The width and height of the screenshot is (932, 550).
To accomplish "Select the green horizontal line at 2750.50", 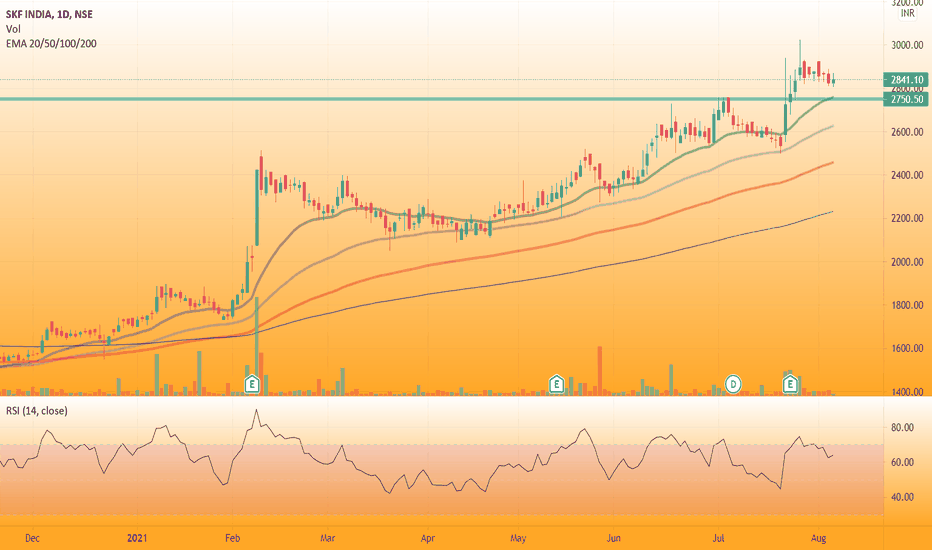I will [442, 99].
